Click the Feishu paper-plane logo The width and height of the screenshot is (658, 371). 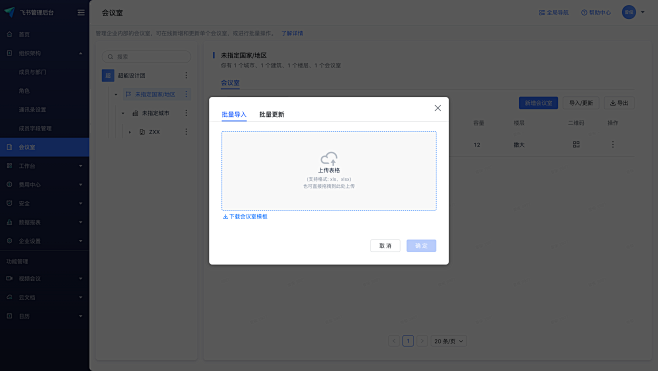click(10, 12)
